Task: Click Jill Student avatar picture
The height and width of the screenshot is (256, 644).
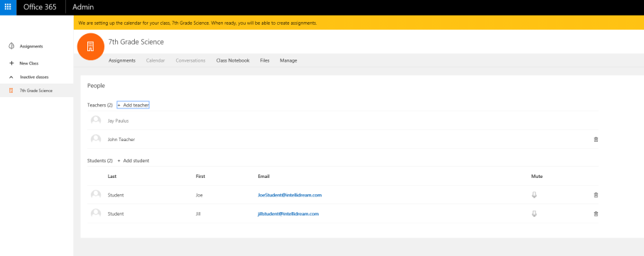Action: [96, 213]
